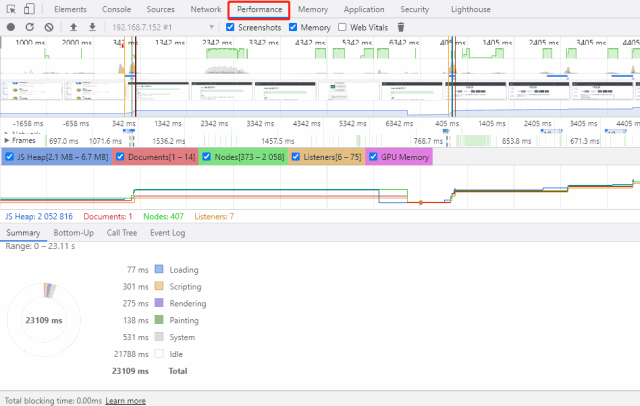The image size is (640, 406).
Task: Uncheck the Screenshots checkbox
Action: (x=230, y=27)
